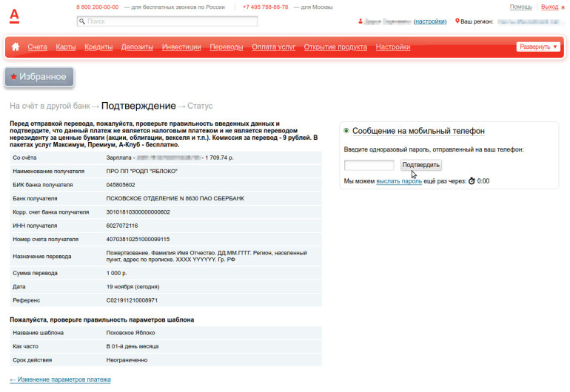Select the Назначение перевода Пожертвование text
This screenshot has width=570, height=392.
pos(207,256)
